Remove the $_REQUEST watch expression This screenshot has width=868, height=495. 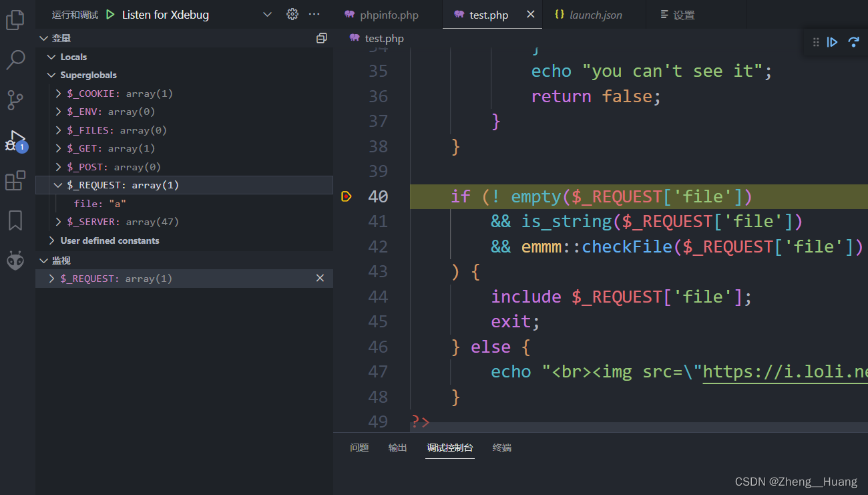[320, 279]
